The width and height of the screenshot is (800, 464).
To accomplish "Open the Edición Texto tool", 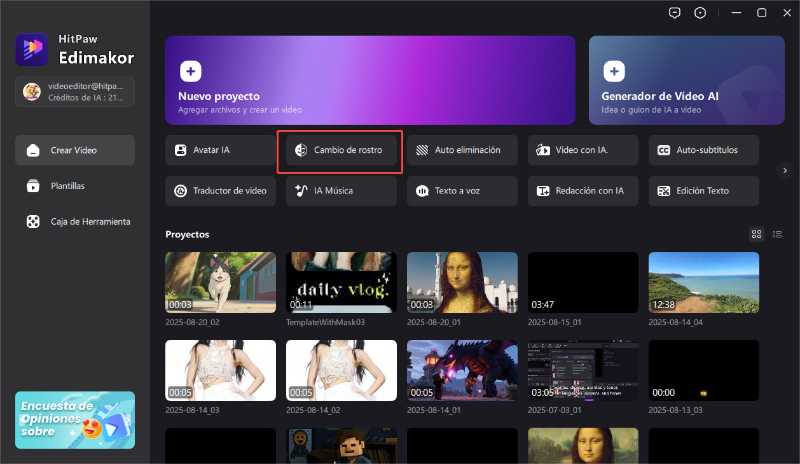I will pyautogui.click(x=704, y=191).
